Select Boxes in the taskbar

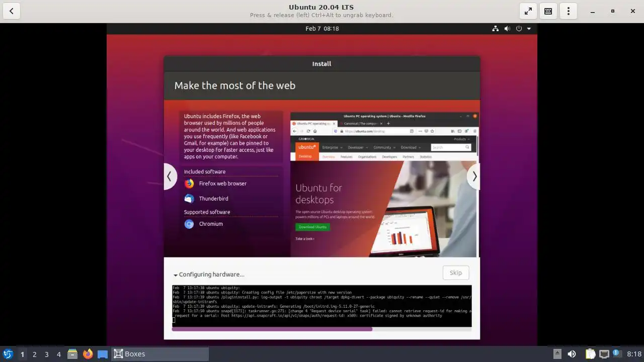pos(160,354)
